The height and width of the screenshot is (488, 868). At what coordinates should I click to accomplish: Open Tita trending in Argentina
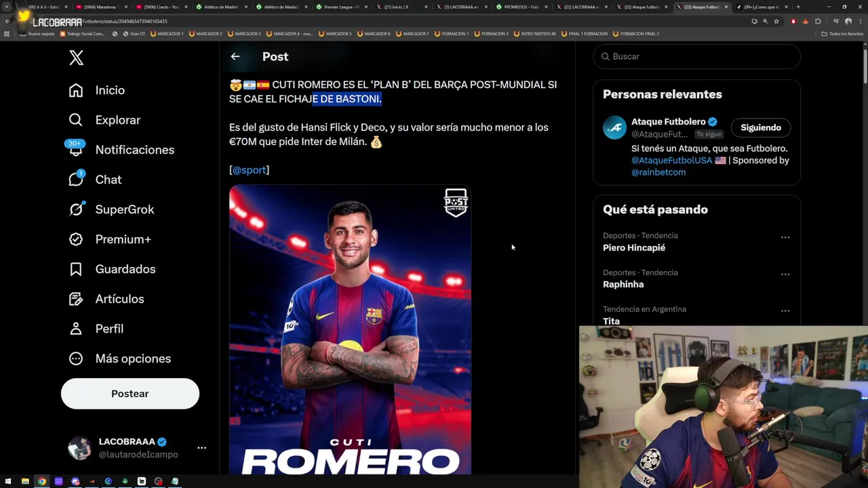point(611,321)
